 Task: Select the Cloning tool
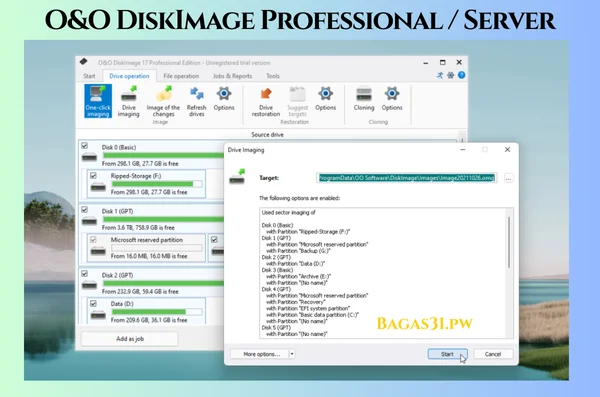[x=364, y=99]
